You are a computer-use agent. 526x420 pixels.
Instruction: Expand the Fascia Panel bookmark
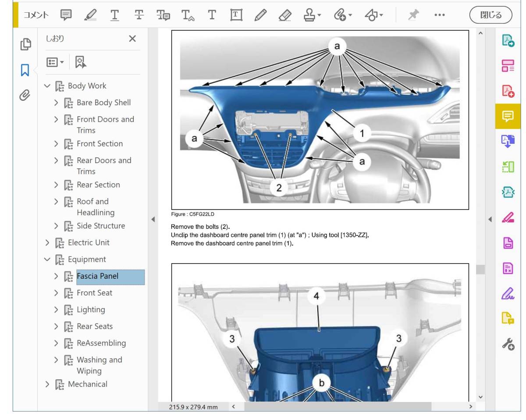(x=56, y=276)
